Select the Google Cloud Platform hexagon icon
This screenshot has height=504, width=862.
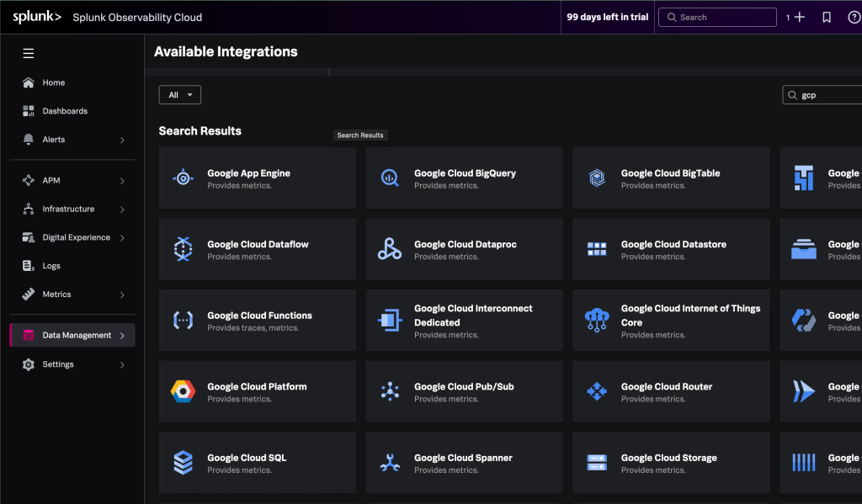pyautogui.click(x=183, y=391)
